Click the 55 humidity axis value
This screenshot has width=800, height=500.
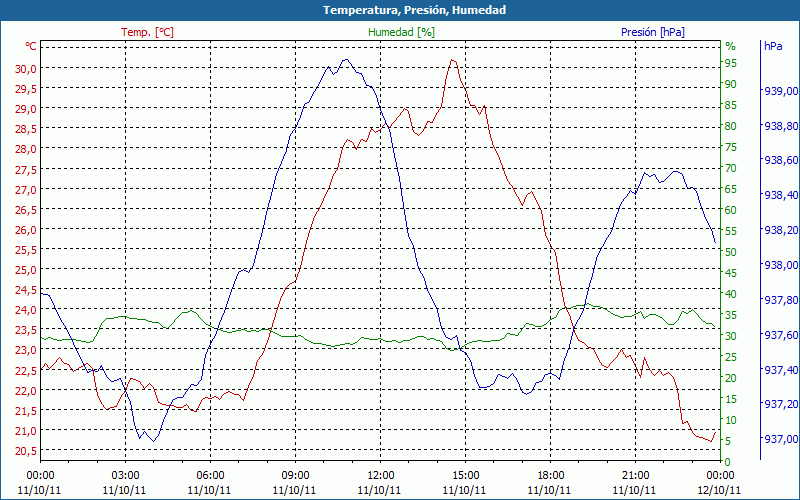click(731, 231)
